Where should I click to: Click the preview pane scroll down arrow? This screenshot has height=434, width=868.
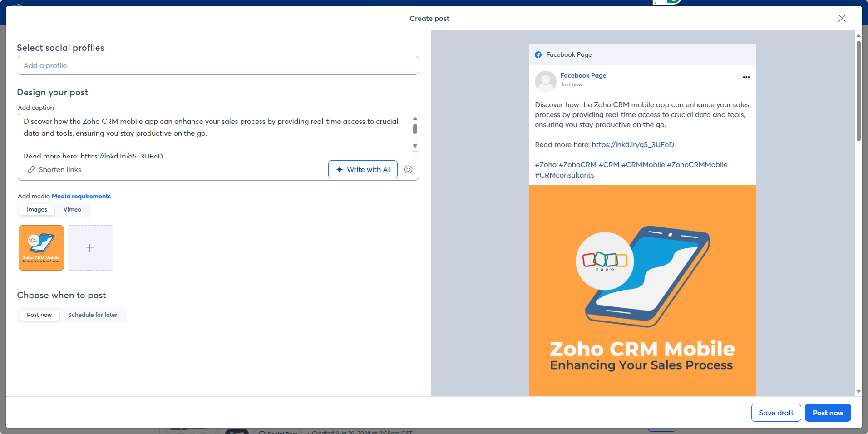pyautogui.click(x=858, y=391)
